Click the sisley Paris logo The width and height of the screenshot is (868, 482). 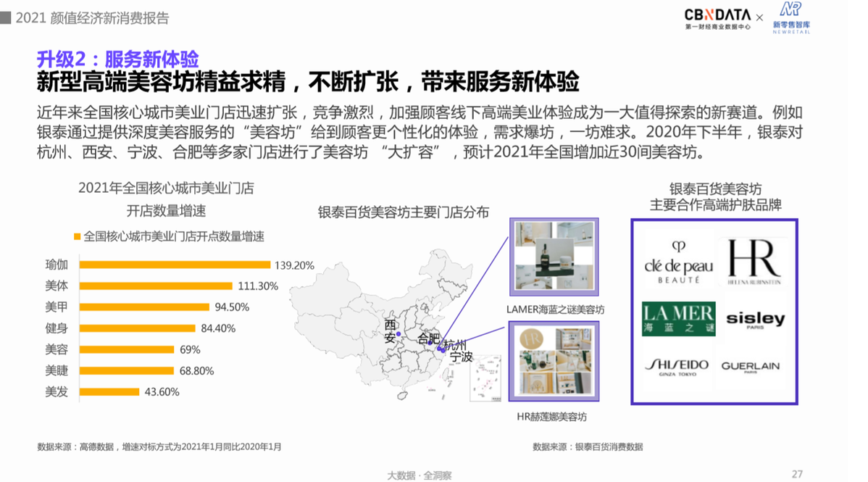point(755,320)
